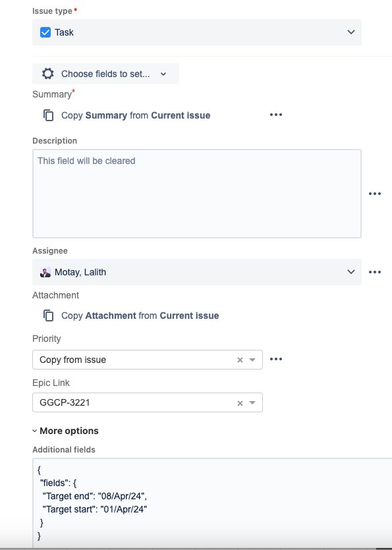Image resolution: width=392 pixels, height=550 pixels.
Task: Clear the Priority field with the x
Action: click(240, 360)
